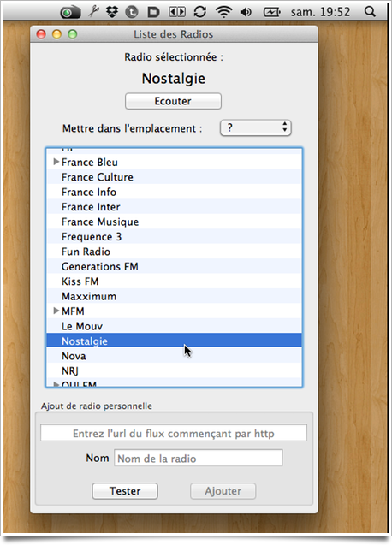Open the emplacement slot dropdown
Screen dimensions: 392x545
tap(256, 128)
